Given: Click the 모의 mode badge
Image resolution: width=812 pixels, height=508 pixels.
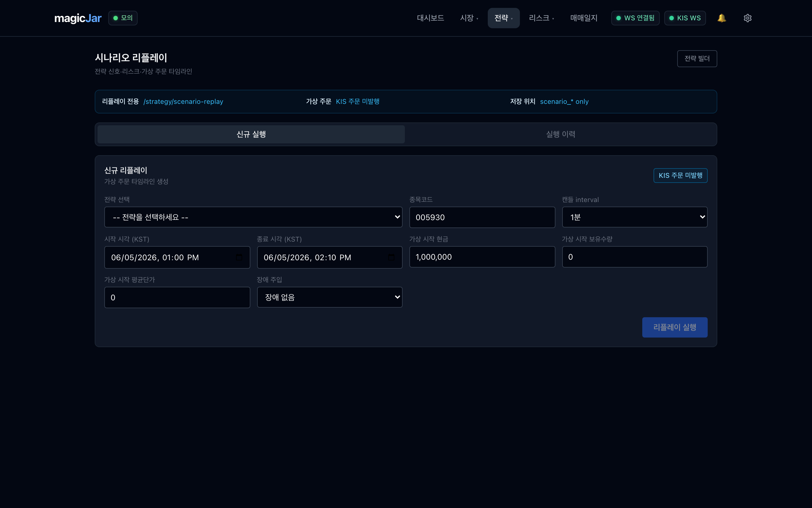Looking at the screenshot, I should (123, 18).
